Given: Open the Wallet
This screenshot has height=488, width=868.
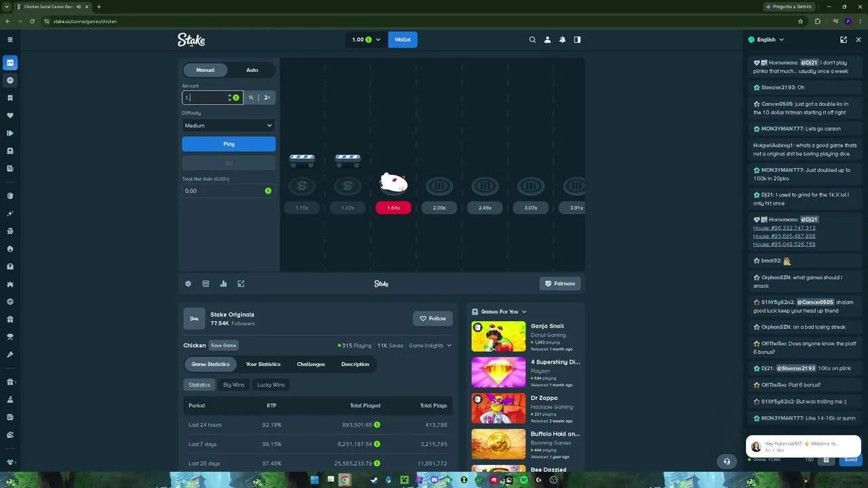Looking at the screenshot, I should click(x=403, y=39).
